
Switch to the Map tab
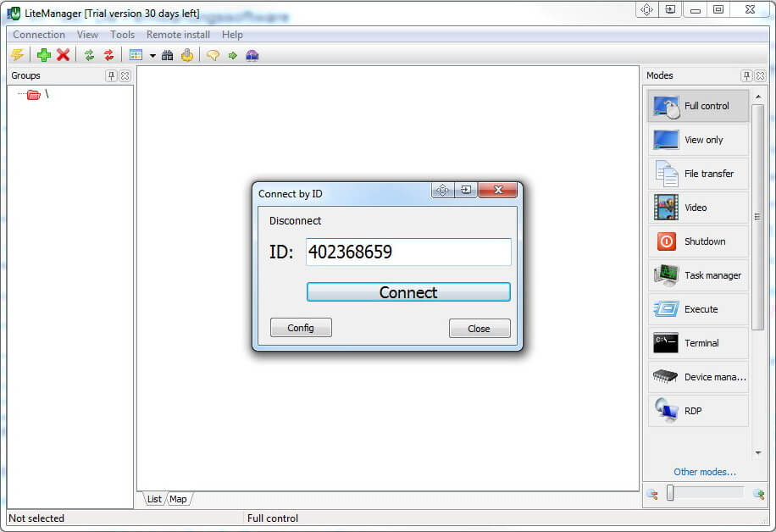coord(178,499)
